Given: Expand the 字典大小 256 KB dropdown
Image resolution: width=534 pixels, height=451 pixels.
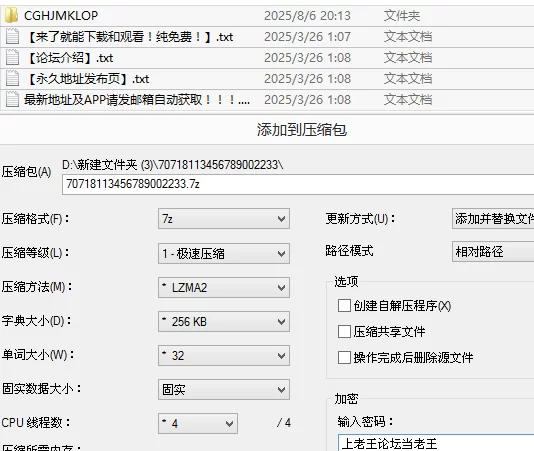Looking at the screenshot, I should (224, 322).
